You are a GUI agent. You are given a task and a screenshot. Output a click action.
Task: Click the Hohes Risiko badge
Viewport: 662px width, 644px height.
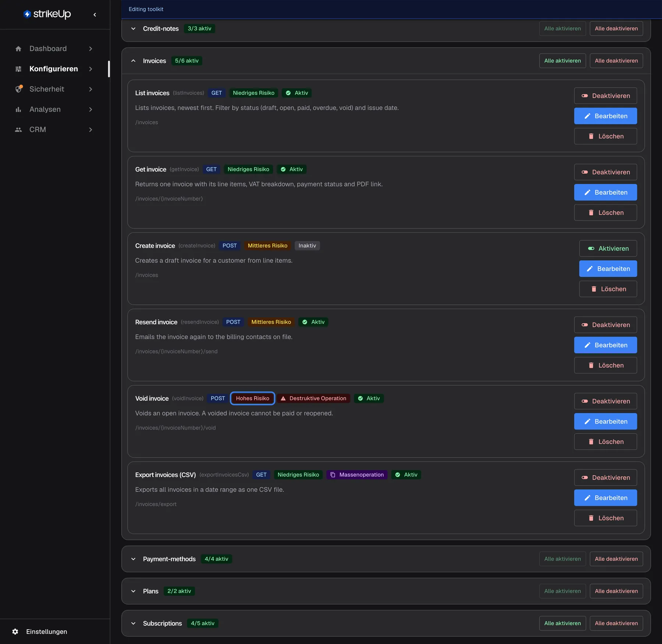253,399
